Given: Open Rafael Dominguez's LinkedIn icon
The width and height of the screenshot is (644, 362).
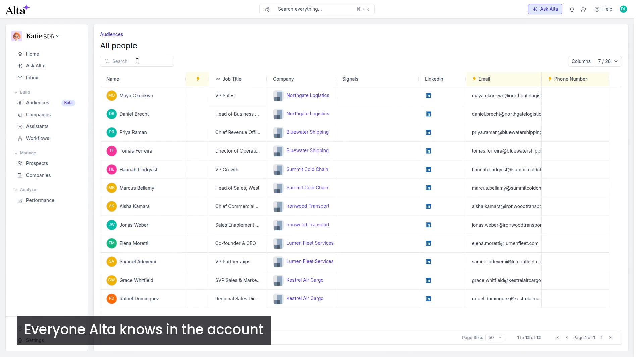Looking at the screenshot, I should [428, 298].
